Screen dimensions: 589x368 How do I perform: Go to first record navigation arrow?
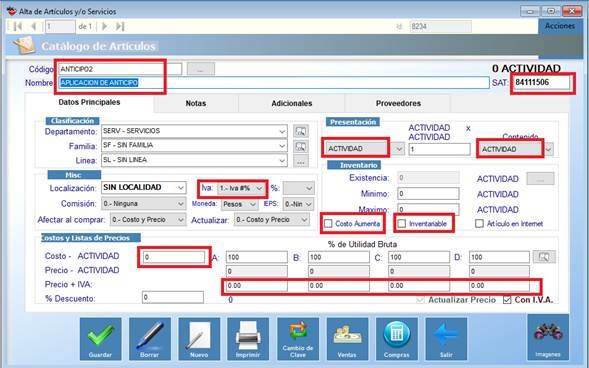point(17,26)
